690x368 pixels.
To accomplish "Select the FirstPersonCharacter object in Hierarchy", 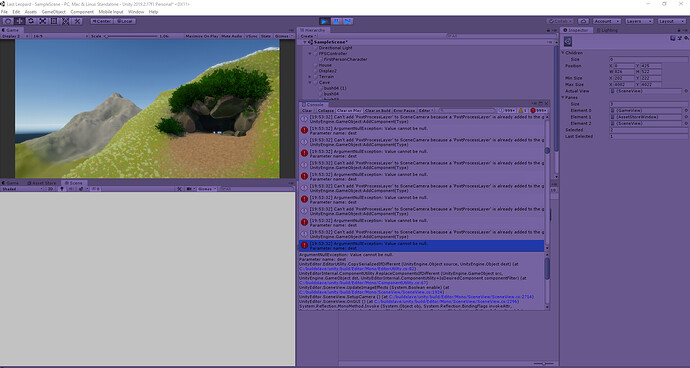I will tap(345, 59).
